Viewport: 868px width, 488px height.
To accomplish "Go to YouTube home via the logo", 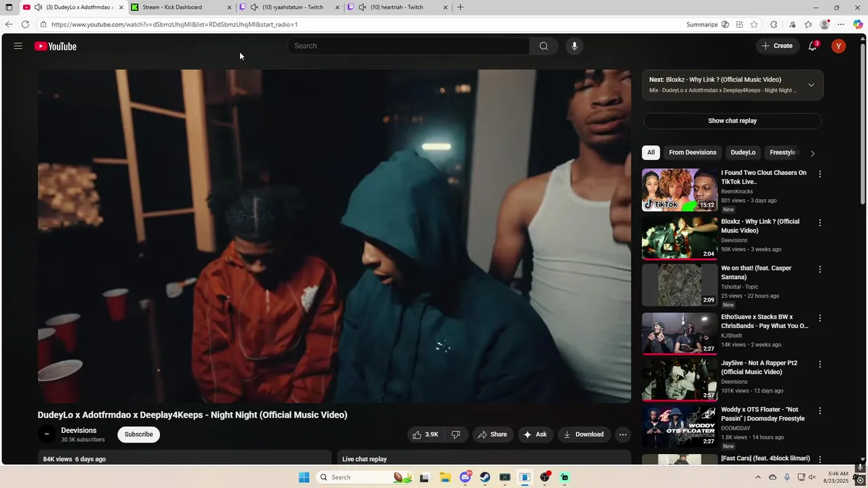I will tap(56, 46).
